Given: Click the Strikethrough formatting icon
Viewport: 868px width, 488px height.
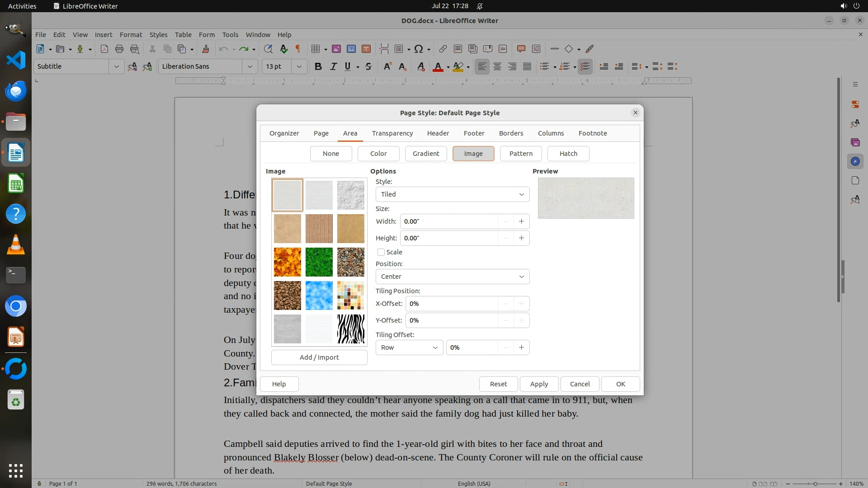Looking at the screenshot, I should click(x=368, y=66).
